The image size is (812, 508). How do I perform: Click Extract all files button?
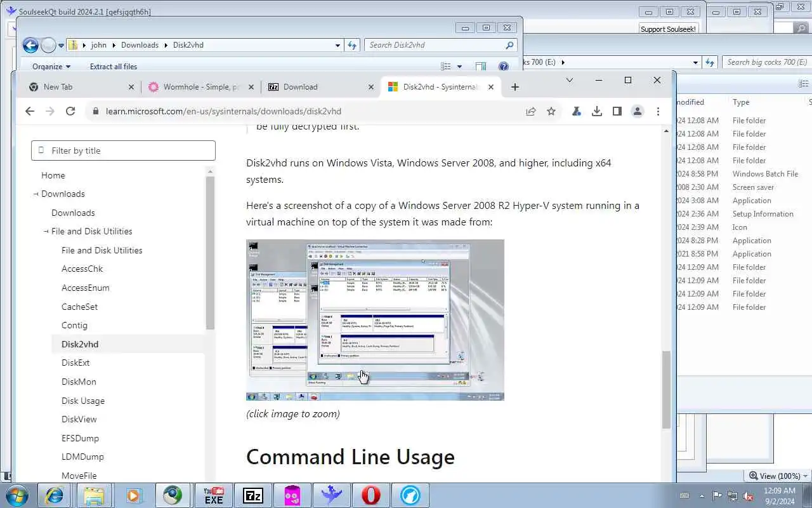tap(114, 66)
